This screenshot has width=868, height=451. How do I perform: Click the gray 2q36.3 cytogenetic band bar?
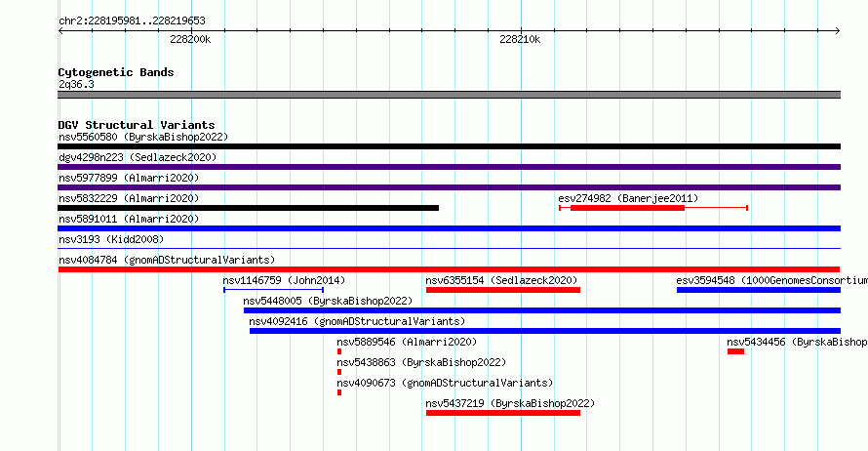[449, 95]
